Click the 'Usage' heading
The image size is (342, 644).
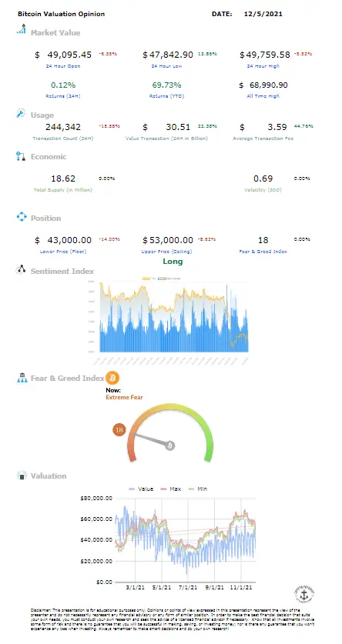tap(42, 115)
